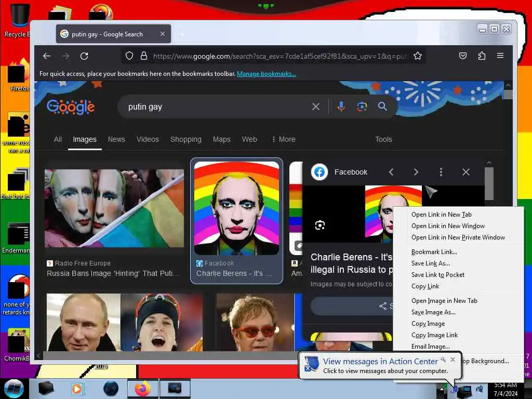Close the Facebook image preview panel
The height and width of the screenshot is (399, 532).
tap(466, 172)
